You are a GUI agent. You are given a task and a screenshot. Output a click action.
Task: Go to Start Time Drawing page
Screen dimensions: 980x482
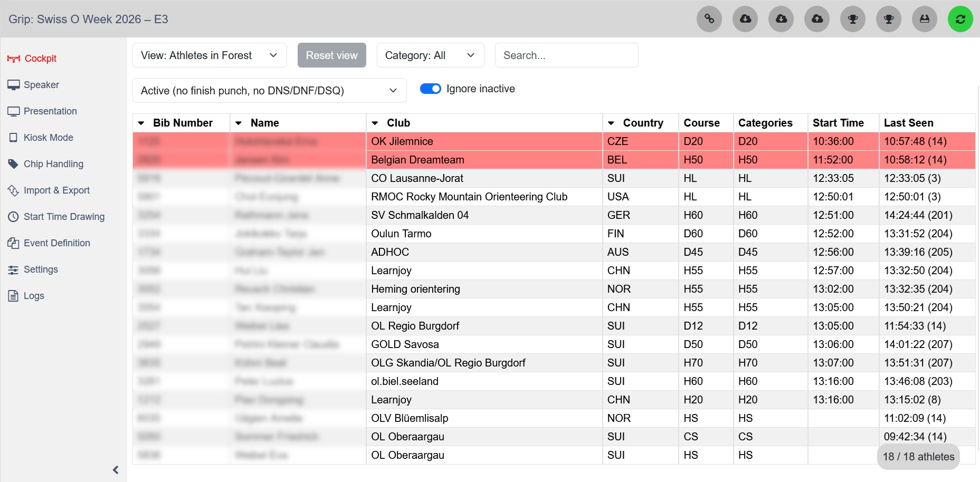coord(64,217)
